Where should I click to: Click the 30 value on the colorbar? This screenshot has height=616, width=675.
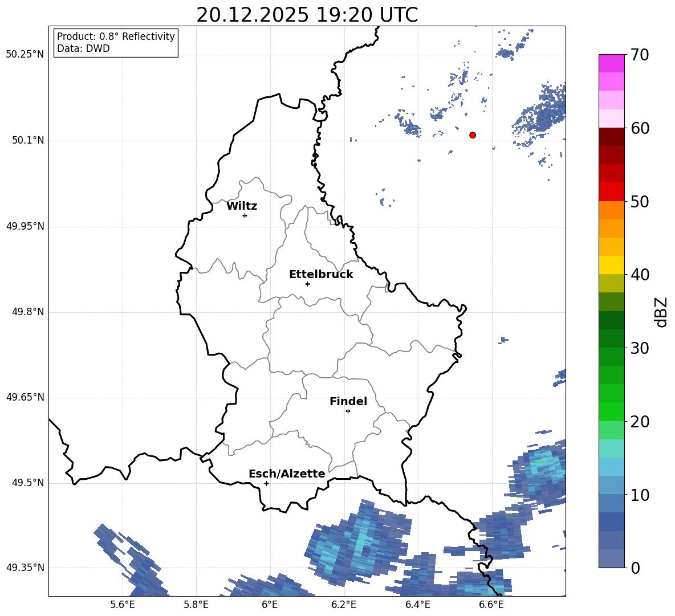(x=640, y=348)
